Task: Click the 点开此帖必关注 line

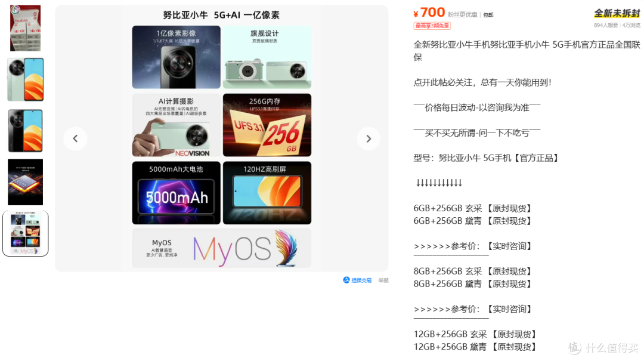Action: [482, 83]
